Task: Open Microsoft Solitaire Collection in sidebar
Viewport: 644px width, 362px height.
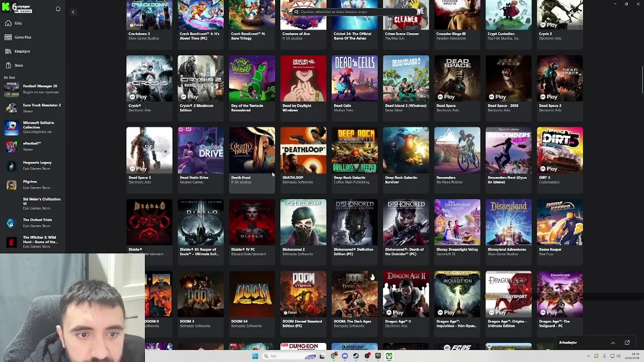Action: [x=32, y=127]
